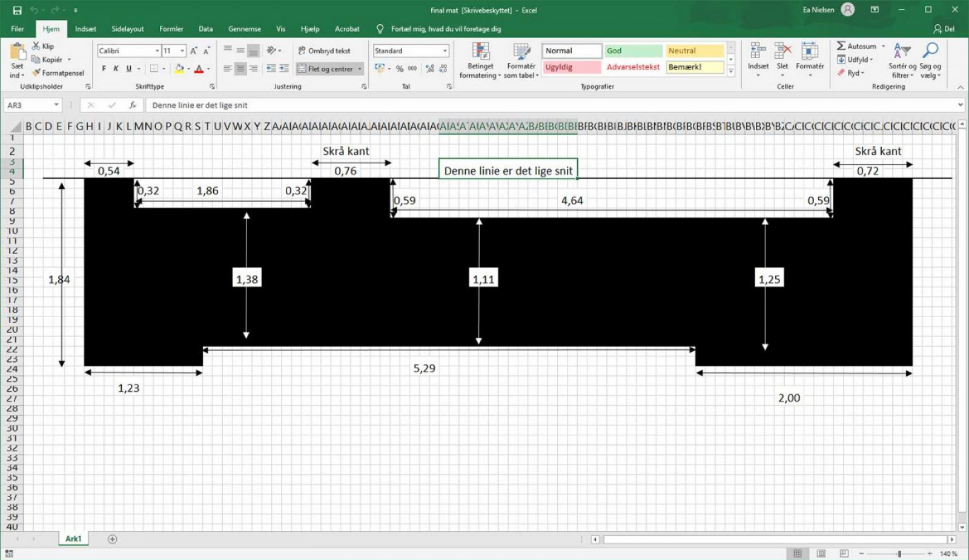Toggle bold formatting with the F button
969x560 pixels.
tap(104, 68)
